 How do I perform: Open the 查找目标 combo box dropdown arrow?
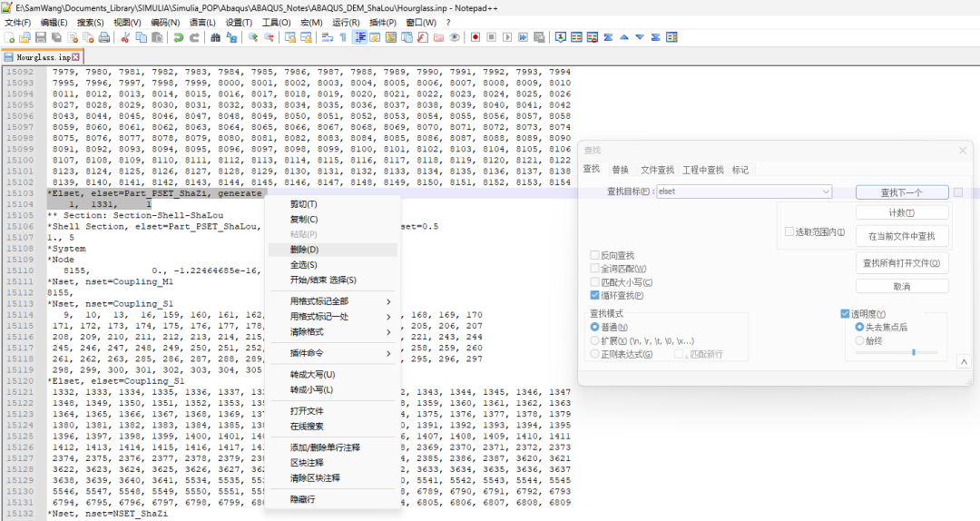826,192
